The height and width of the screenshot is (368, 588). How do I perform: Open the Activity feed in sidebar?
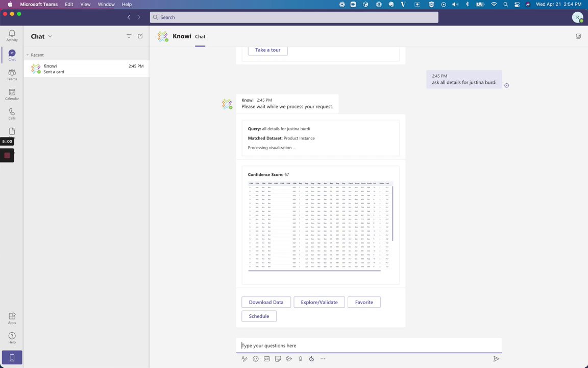tap(12, 35)
